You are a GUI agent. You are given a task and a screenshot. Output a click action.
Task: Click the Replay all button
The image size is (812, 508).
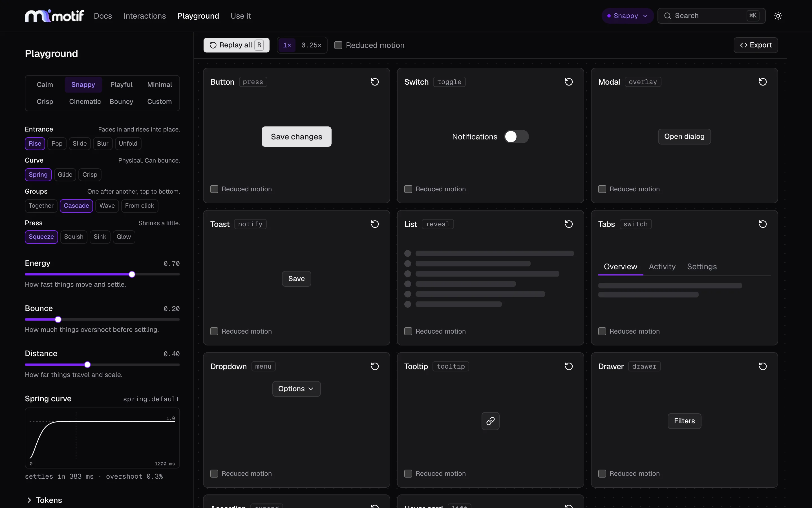click(236, 45)
